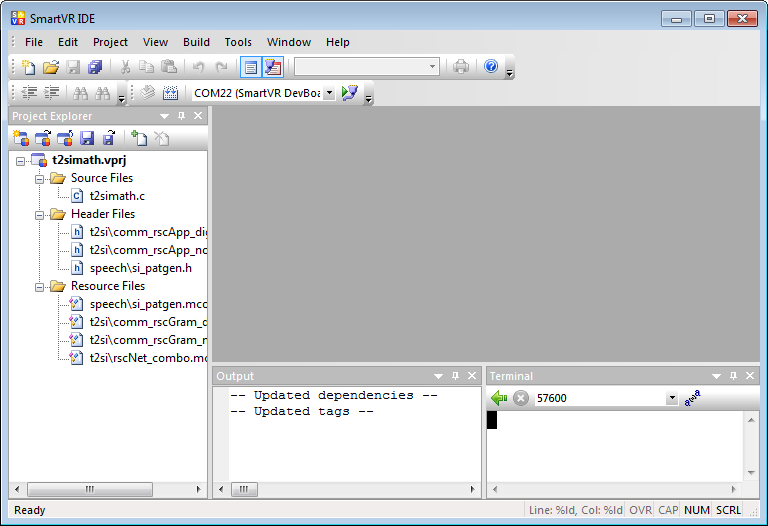
Task: Open the empty search combo box dropdown
Action: click(432, 67)
